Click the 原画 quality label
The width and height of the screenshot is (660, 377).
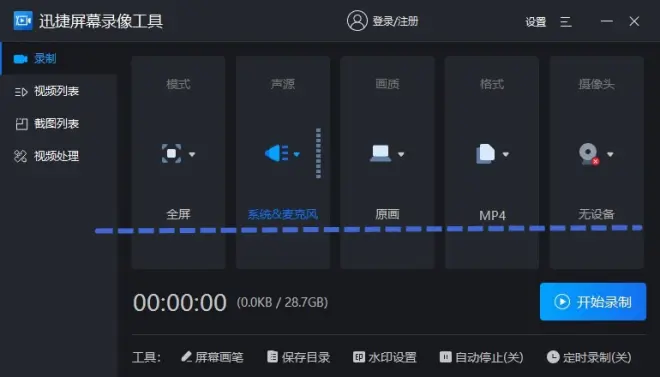click(387, 214)
